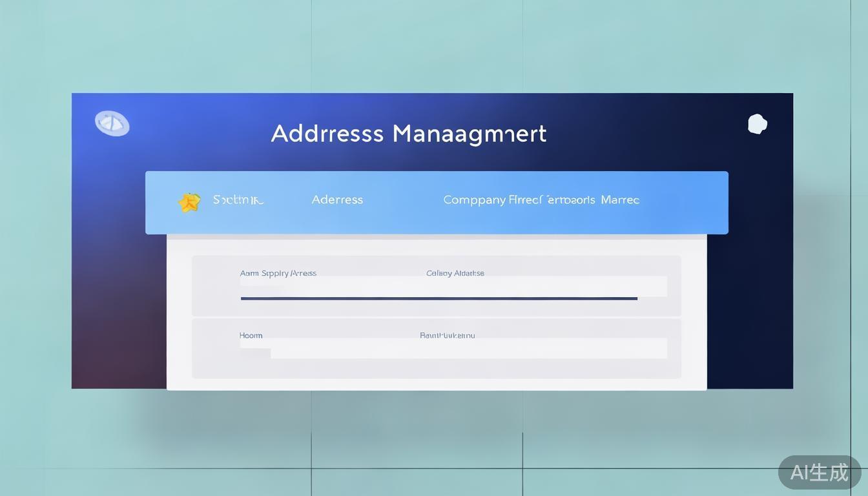Click the yellow star icon
The height and width of the screenshot is (496, 868).
click(x=189, y=202)
